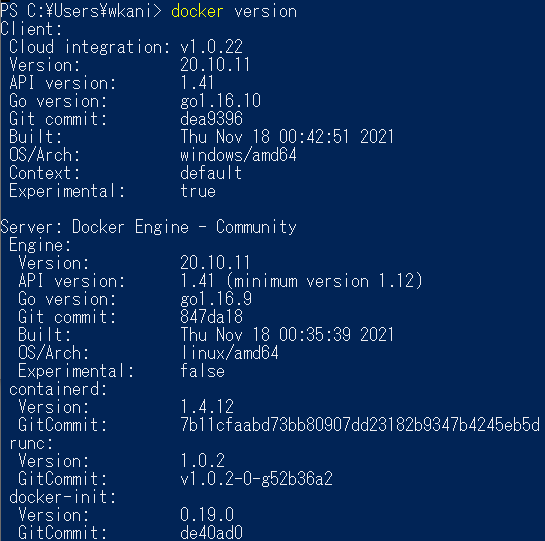Click the windows/amd64 OS/Arch value

238,155
